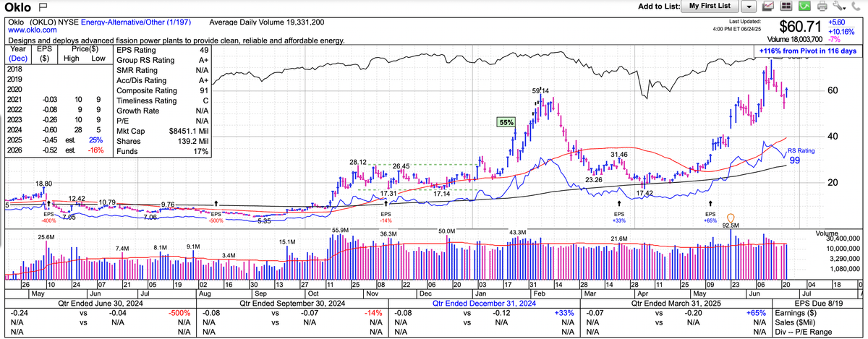Open the www.oklo.com website link
The width and height of the screenshot is (868, 339).
point(33,31)
